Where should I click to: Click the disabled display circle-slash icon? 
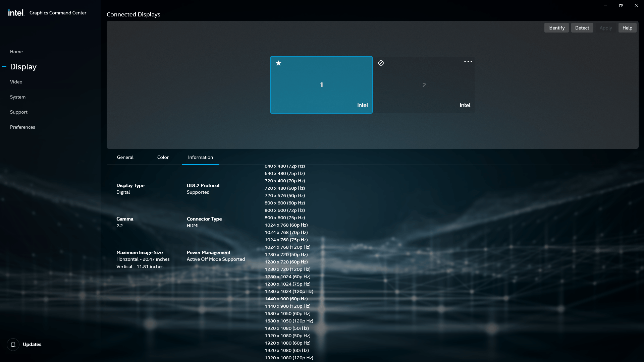pyautogui.click(x=381, y=63)
